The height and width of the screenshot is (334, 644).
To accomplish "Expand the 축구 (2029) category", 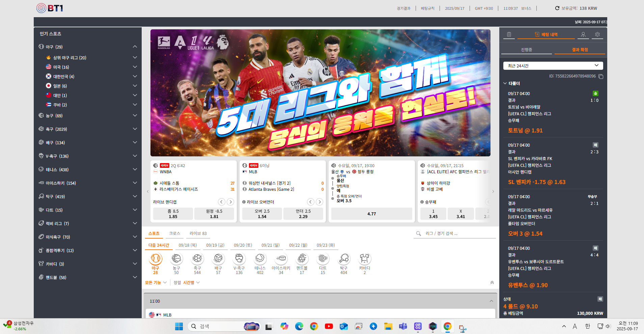I will (x=135, y=129).
